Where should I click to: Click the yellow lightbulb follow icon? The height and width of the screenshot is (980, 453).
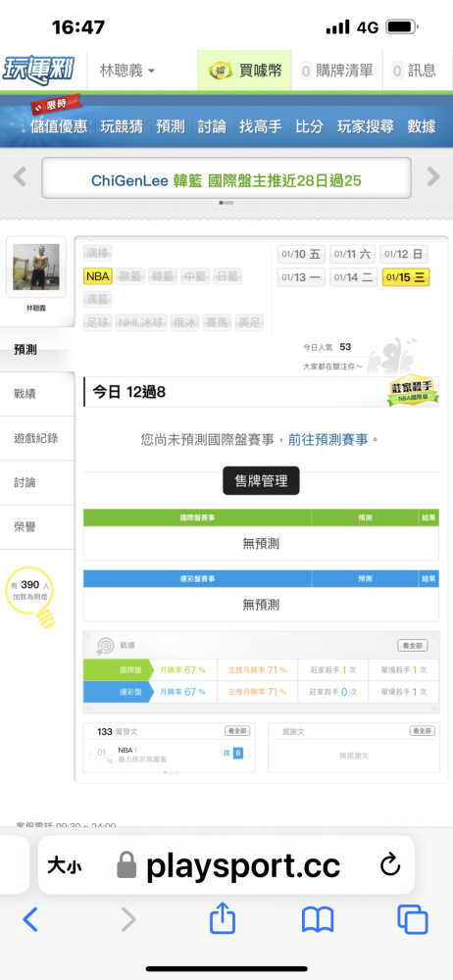click(30, 600)
